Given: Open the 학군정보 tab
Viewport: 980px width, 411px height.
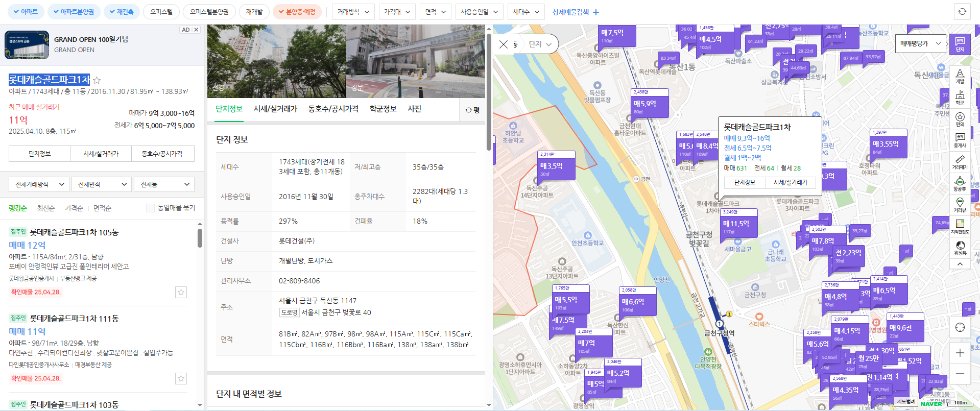Looking at the screenshot, I should [383, 109].
